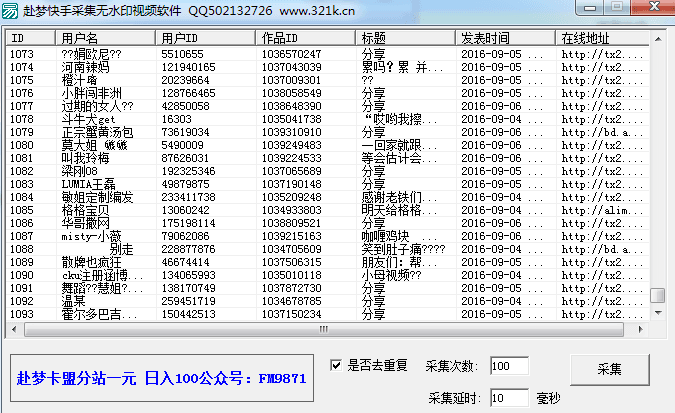Click the horizontal scrollbar thumb
Screen dimensions: 675x413
click(x=324, y=329)
